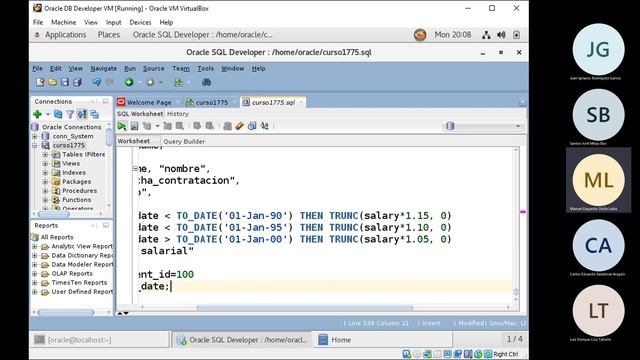640x360 pixels.
Task: Click the gray Forward navigation icon
Action: [x=150, y=82]
